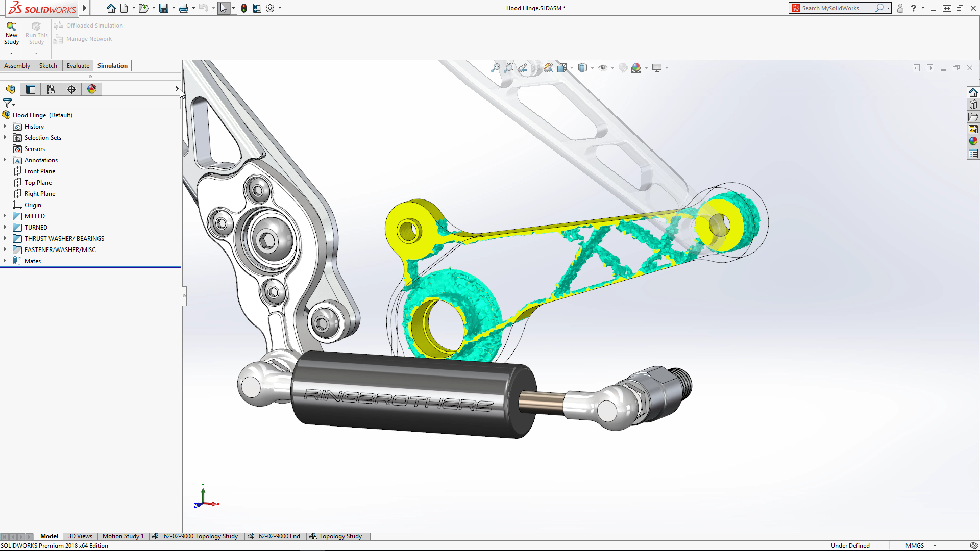Viewport: 980px width, 551px height.
Task: Open Design Library in task pane
Action: (x=973, y=105)
